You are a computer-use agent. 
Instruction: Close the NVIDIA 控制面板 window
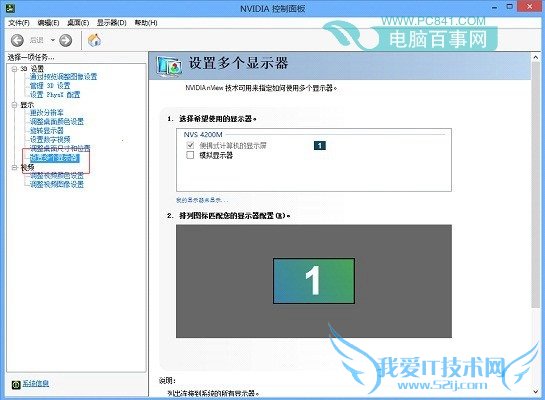529,7
